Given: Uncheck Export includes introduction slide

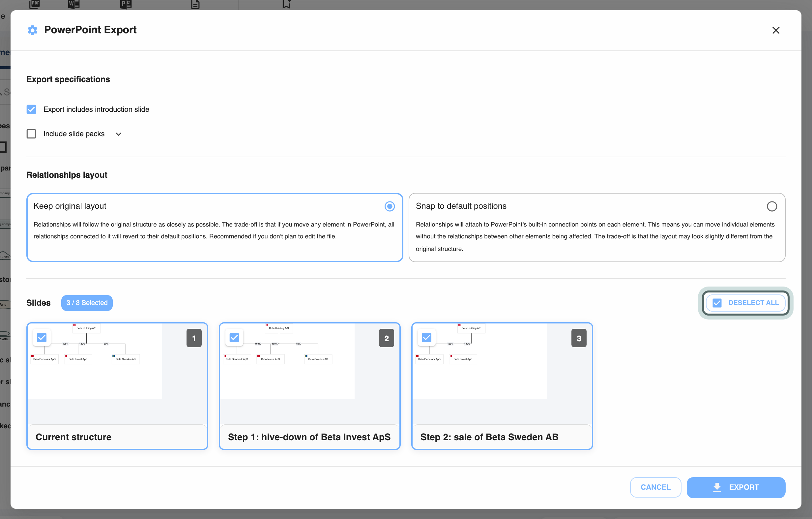Looking at the screenshot, I should point(31,109).
